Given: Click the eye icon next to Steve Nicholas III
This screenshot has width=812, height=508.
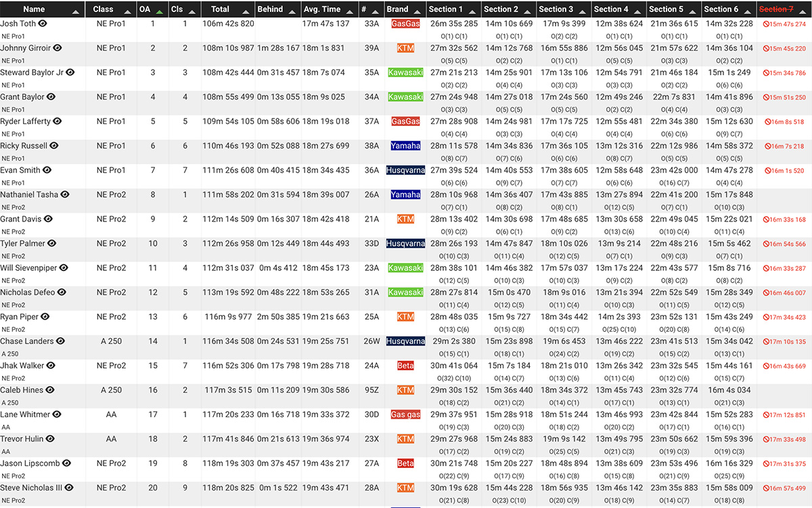Looking at the screenshot, I should click(69, 488).
